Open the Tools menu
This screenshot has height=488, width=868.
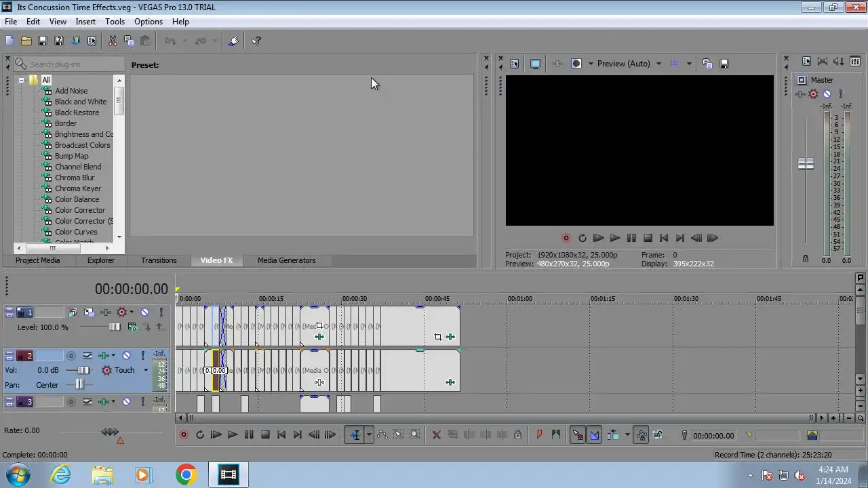pos(115,22)
